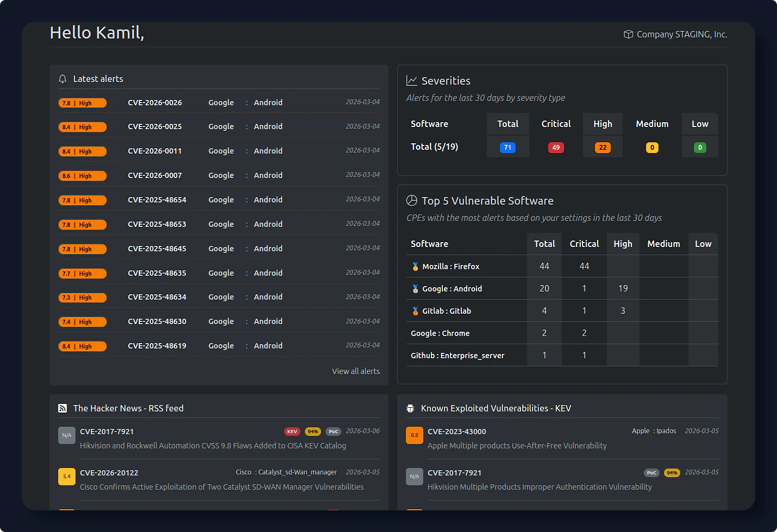Click the blue Total 71 badge
Viewport: 777px width, 532px height.
507,148
